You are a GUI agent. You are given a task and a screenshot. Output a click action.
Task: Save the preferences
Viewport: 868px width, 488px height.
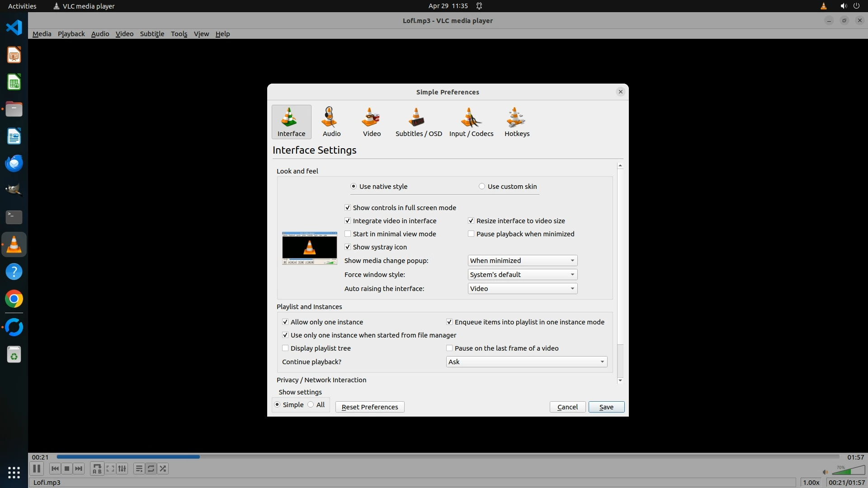606,407
